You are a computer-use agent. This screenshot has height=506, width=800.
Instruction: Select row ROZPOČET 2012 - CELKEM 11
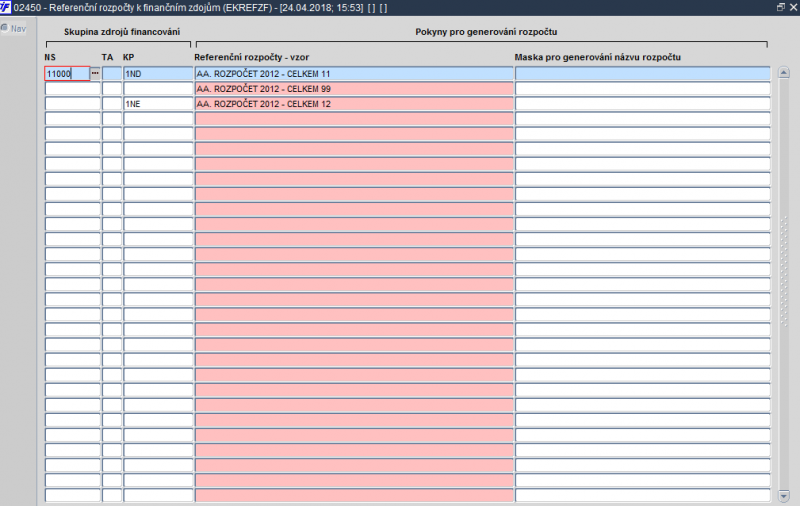coord(354,73)
